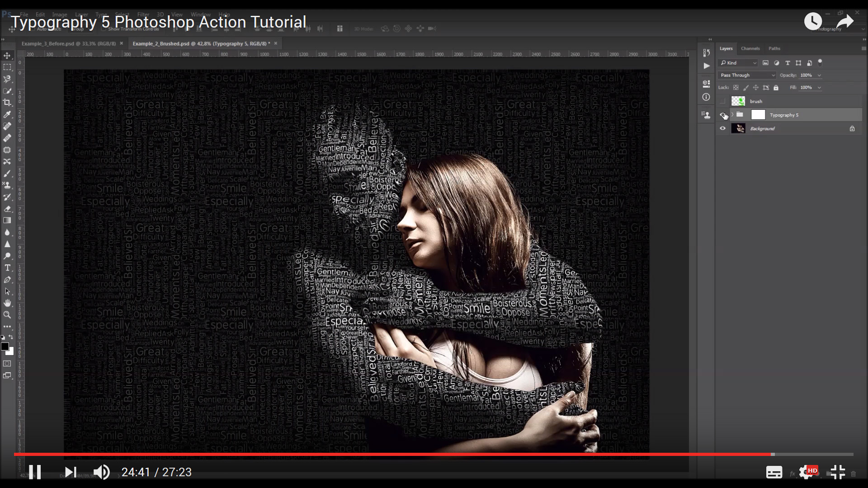Screen dimensions: 868x488
Task: Select the Crop tool
Action: tap(7, 103)
